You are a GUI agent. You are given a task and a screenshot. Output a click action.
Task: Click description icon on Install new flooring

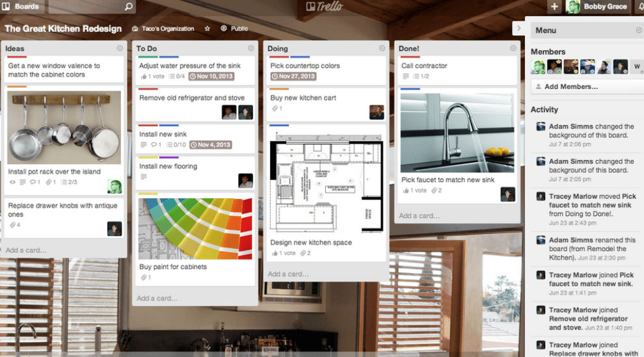click(143, 177)
